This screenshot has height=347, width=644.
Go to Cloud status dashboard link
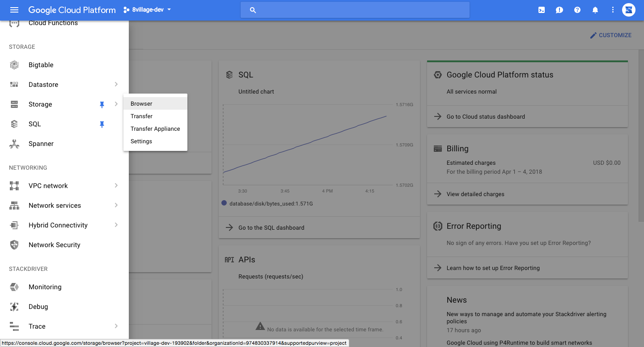coord(486,117)
